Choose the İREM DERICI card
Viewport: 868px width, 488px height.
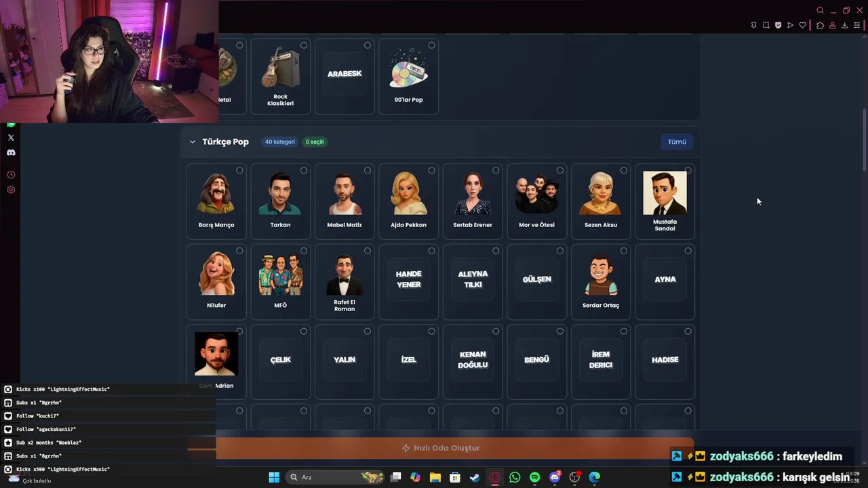point(601,362)
